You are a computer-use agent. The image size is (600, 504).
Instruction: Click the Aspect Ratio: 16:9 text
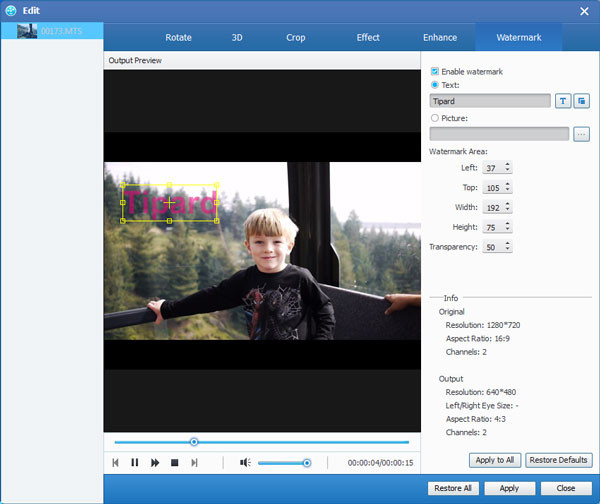pos(478,338)
